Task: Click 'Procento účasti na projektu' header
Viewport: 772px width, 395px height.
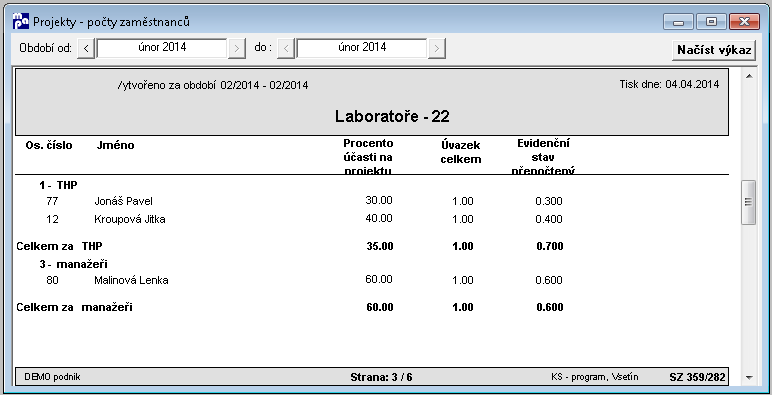Action: pos(368,157)
